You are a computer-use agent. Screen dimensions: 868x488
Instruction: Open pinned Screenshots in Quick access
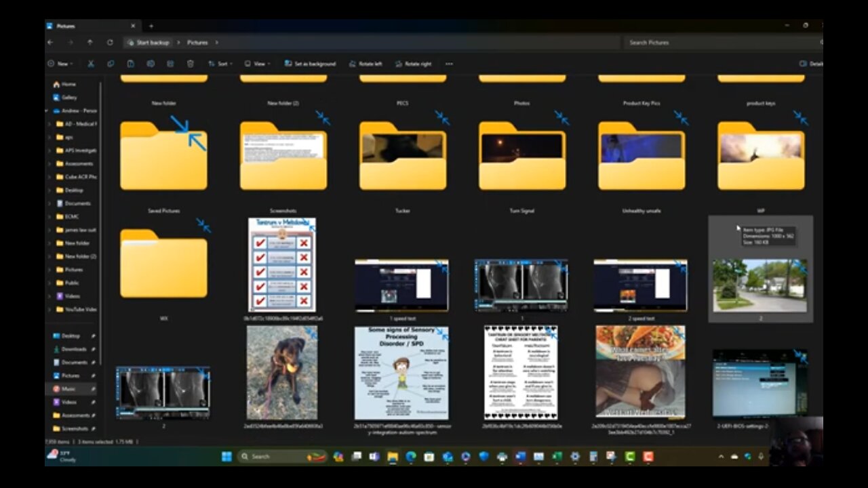click(x=75, y=428)
